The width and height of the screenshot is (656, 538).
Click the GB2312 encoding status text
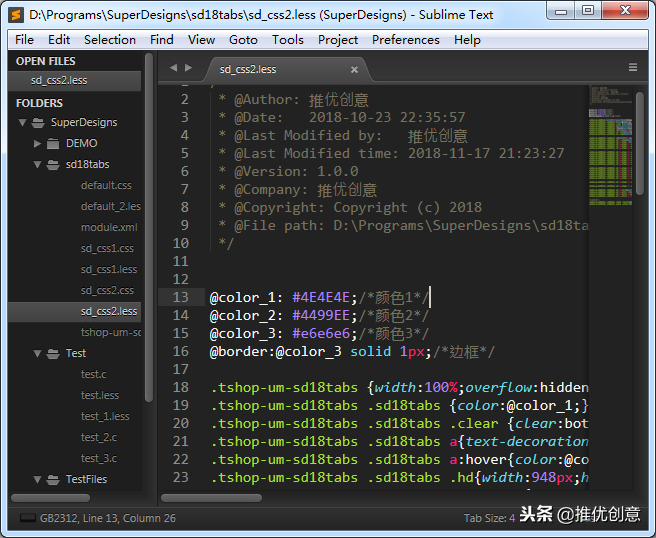pyautogui.click(x=108, y=518)
